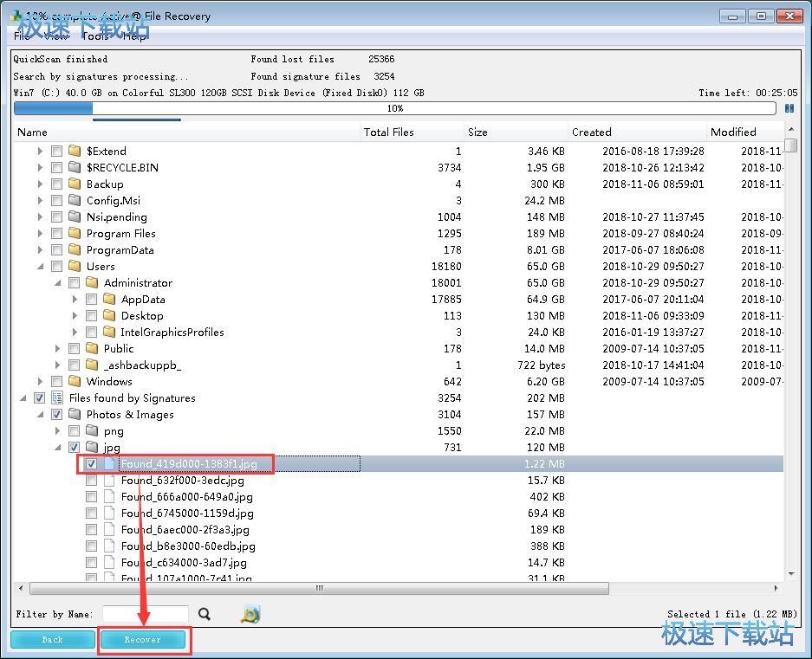Viewport: 812px width, 659px height.
Task: Tick the Program Files folder checkbox
Action: tap(57, 234)
